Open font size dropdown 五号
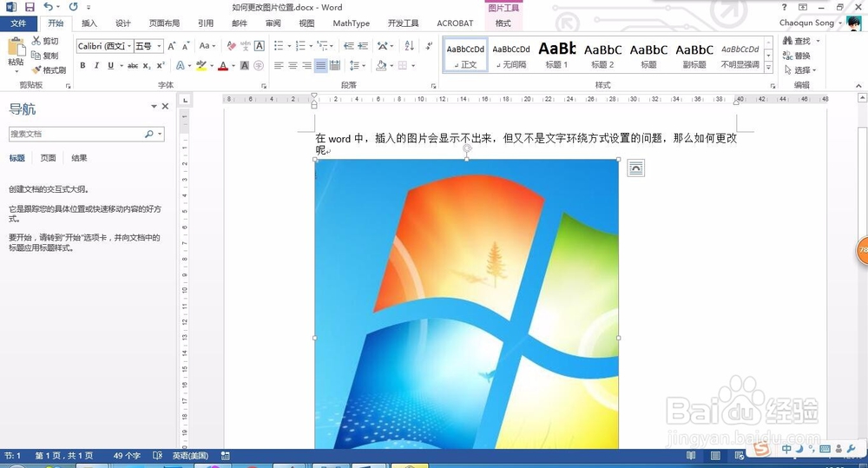Viewport: 868px width, 468px height. 159,46
